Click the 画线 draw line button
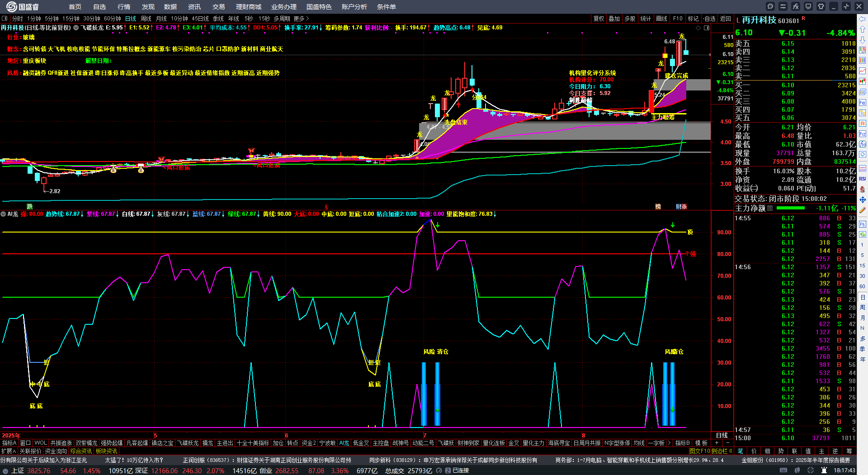 pos(662,19)
